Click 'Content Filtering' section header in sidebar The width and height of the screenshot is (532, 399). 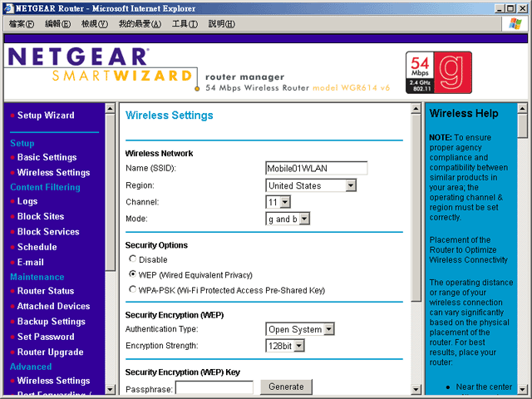coord(45,187)
